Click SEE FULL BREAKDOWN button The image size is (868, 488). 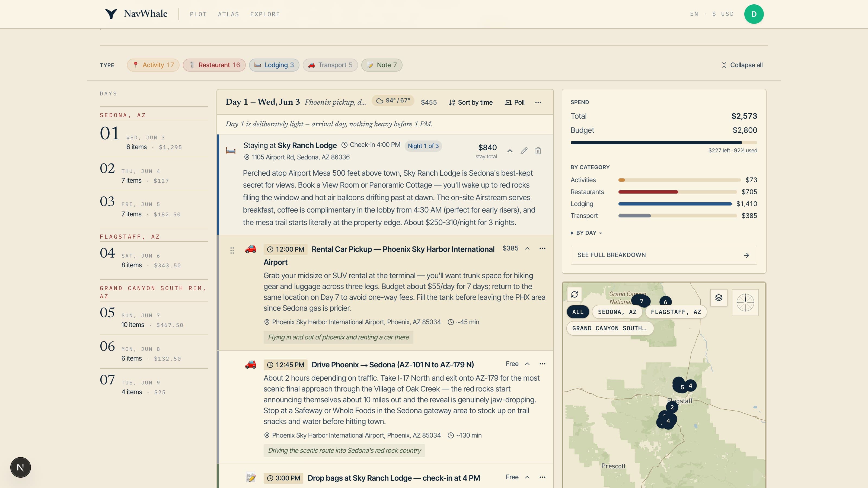(x=663, y=255)
